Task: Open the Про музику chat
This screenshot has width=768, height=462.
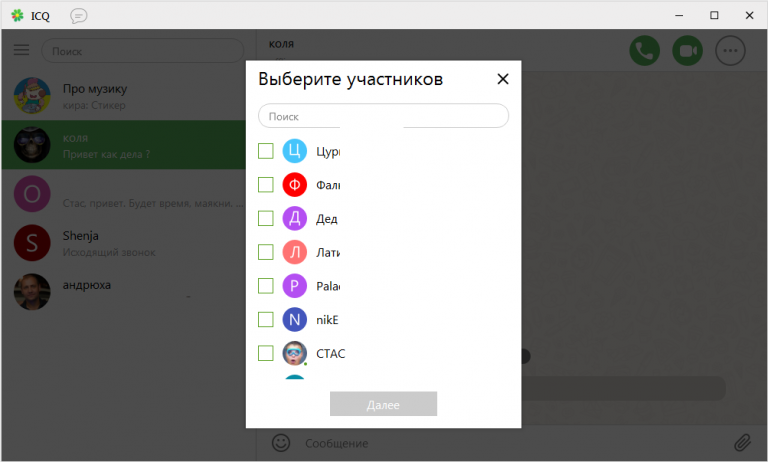Action: (x=128, y=96)
